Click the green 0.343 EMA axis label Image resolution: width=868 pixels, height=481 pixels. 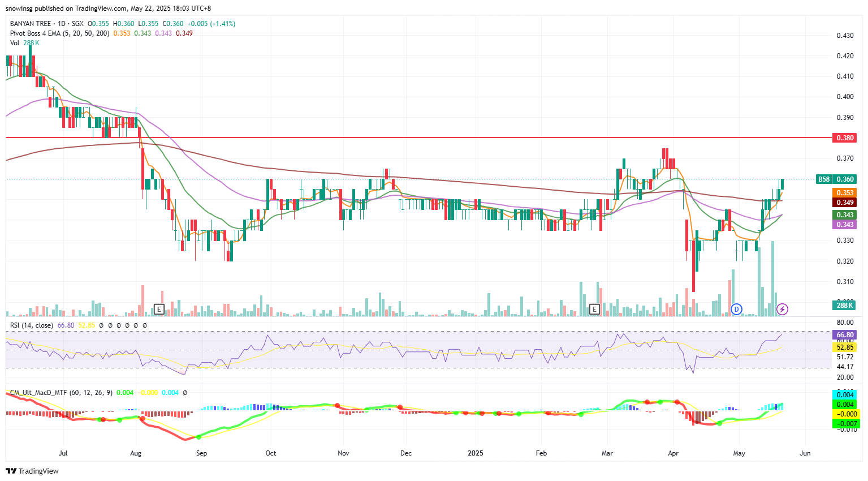pyautogui.click(x=845, y=215)
